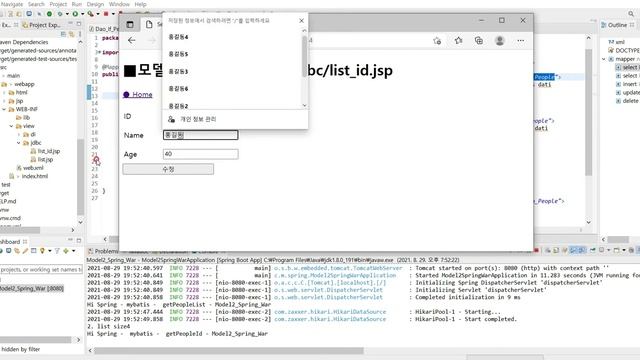The width and height of the screenshot is (640, 360).
Task: Select the webapp folder in tree
Action: [x=24, y=84]
